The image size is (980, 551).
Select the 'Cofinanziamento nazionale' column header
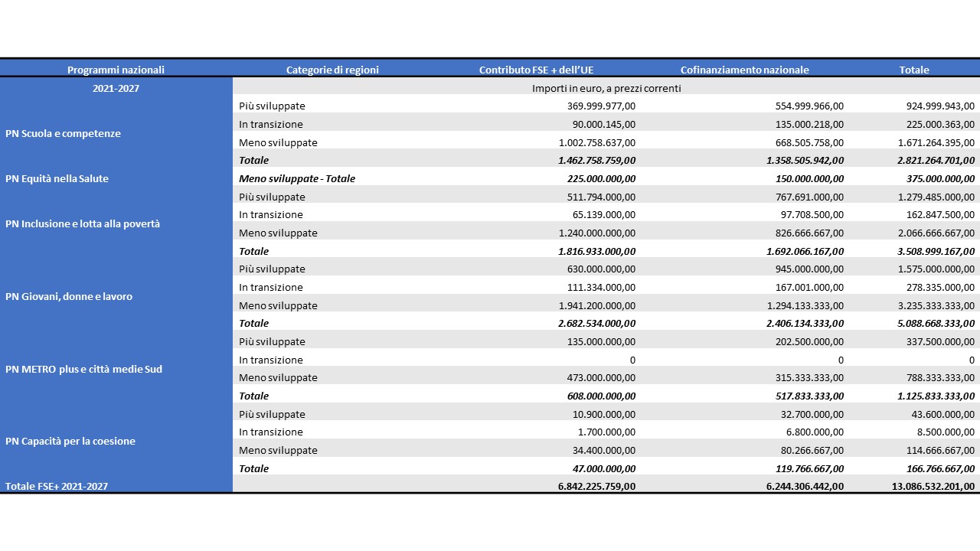click(744, 70)
